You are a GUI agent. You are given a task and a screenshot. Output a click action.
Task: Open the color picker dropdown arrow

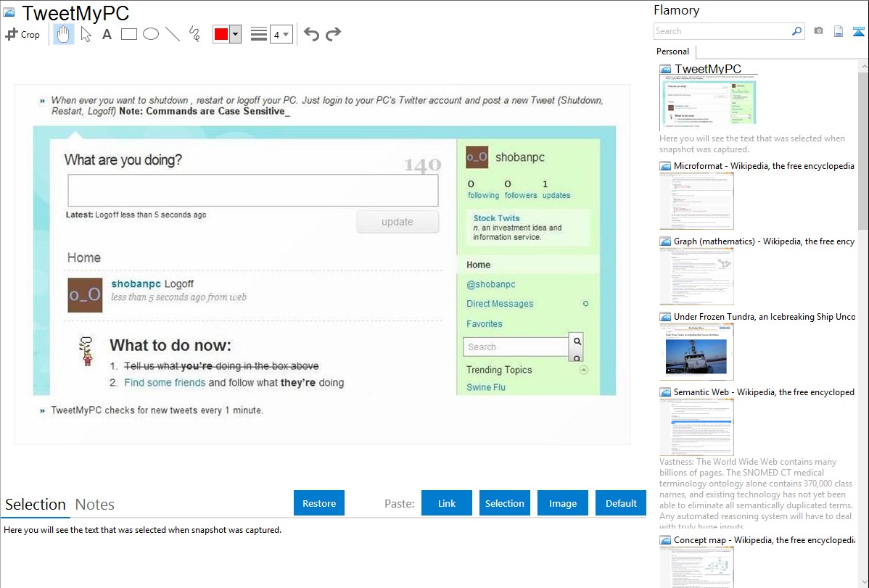point(235,34)
